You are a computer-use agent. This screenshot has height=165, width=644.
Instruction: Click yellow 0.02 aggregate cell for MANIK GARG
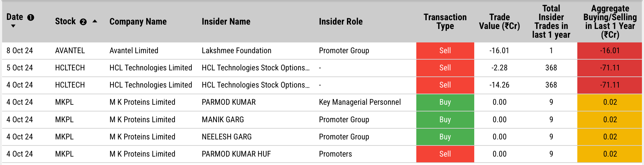coord(610,120)
